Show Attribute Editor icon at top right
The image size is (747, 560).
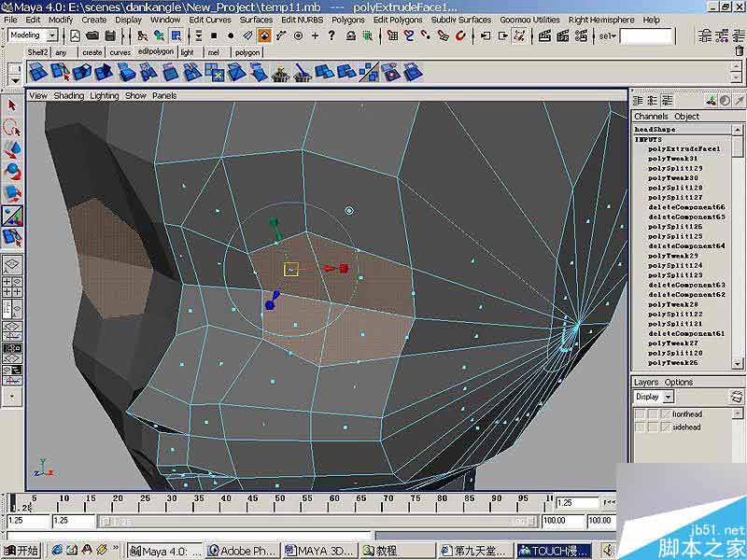tap(706, 35)
